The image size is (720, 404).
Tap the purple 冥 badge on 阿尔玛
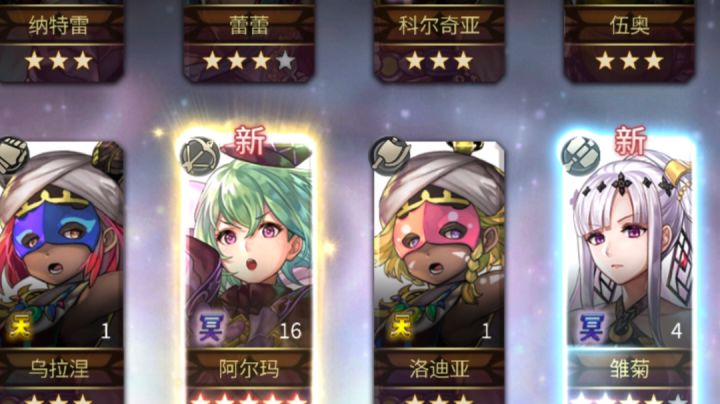pos(210,327)
